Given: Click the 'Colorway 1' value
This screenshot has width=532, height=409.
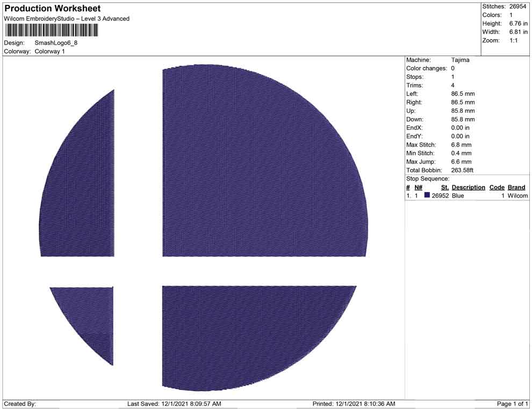Looking at the screenshot, I should coord(49,52).
